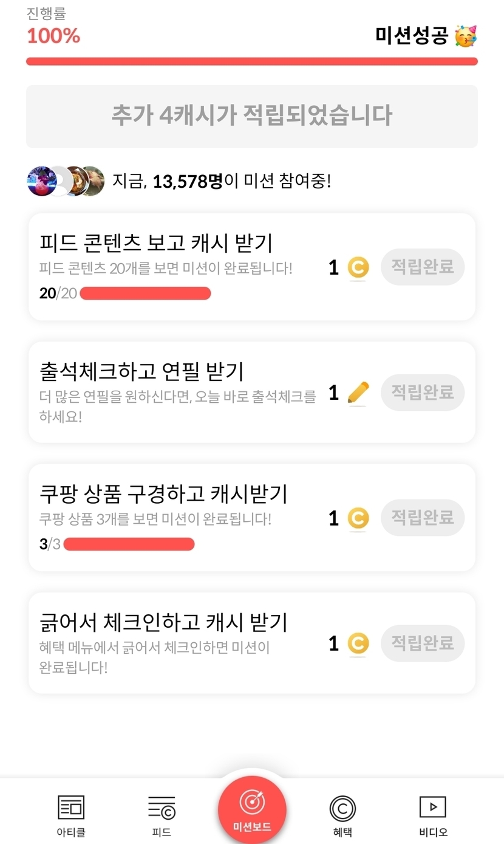Open the 긁어서 체크인하고 캐시 받기 mission title
Viewport: 504px width, 844px height.
[163, 622]
